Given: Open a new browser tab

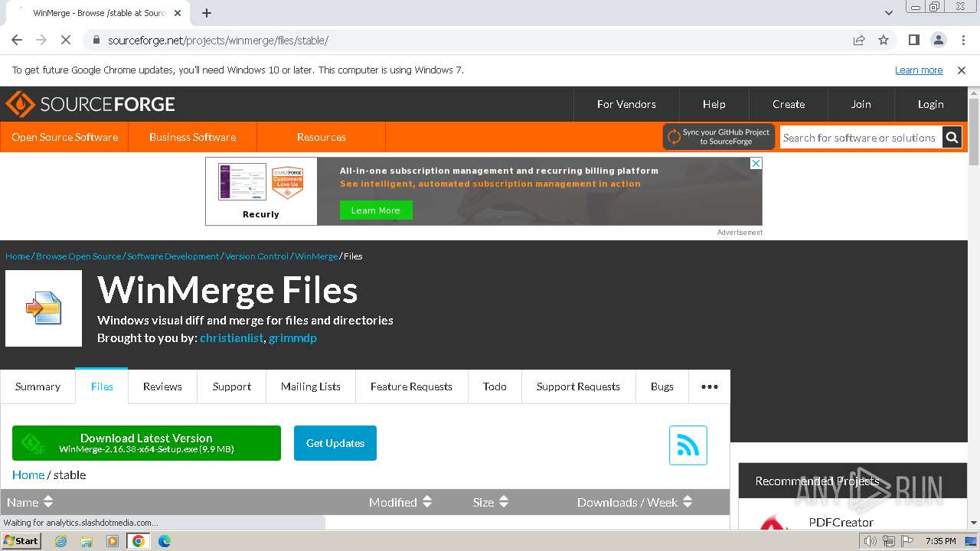Looking at the screenshot, I should (x=207, y=13).
